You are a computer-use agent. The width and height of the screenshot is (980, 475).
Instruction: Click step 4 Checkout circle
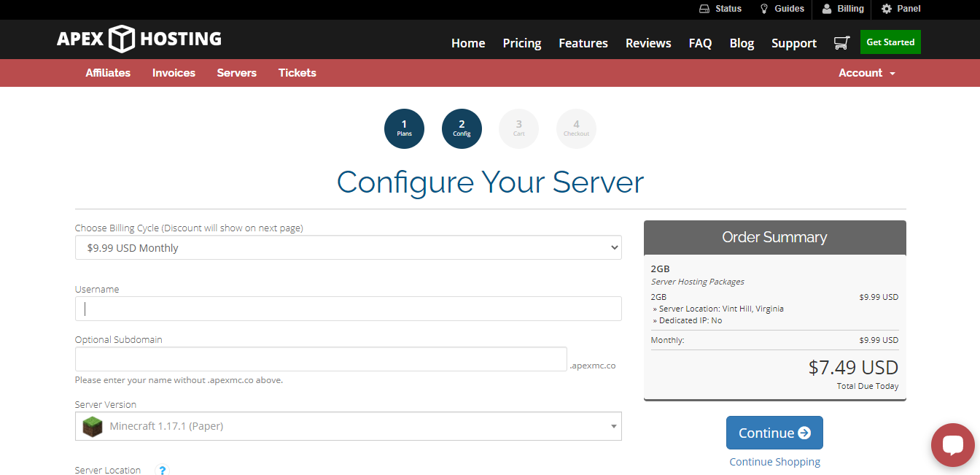pyautogui.click(x=576, y=128)
